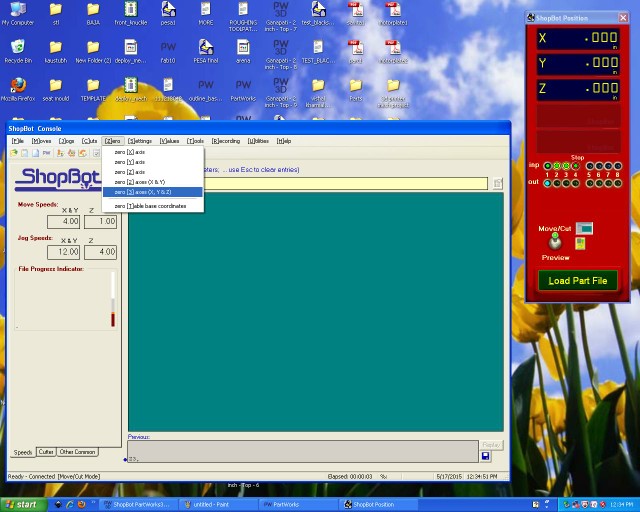Toggle output 5 indicator in ShopBot Position
Image resolution: width=640 pixels, height=512 pixels.
click(x=590, y=183)
